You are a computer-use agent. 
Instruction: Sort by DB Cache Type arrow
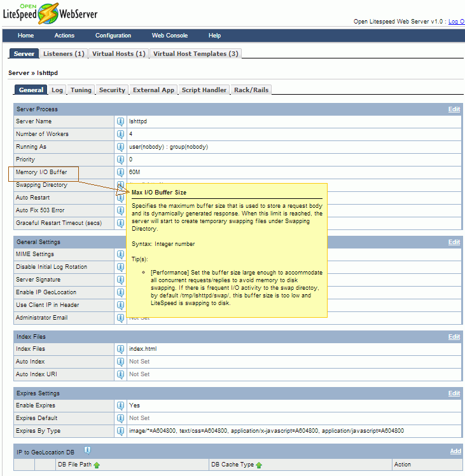pyautogui.click(x=259, y=465)
